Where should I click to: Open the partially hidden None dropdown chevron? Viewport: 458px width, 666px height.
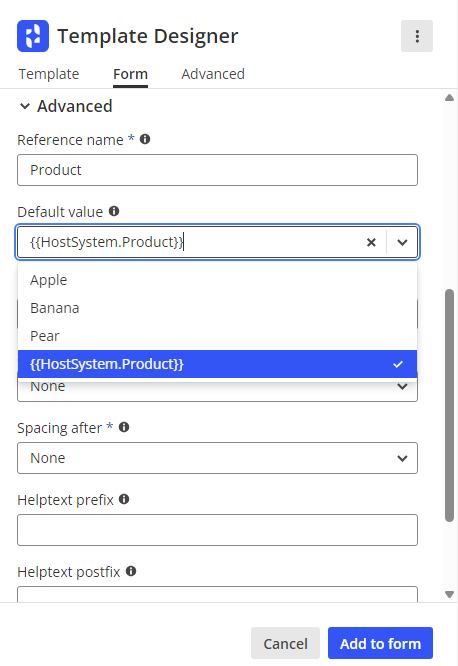tap(402, 387)
